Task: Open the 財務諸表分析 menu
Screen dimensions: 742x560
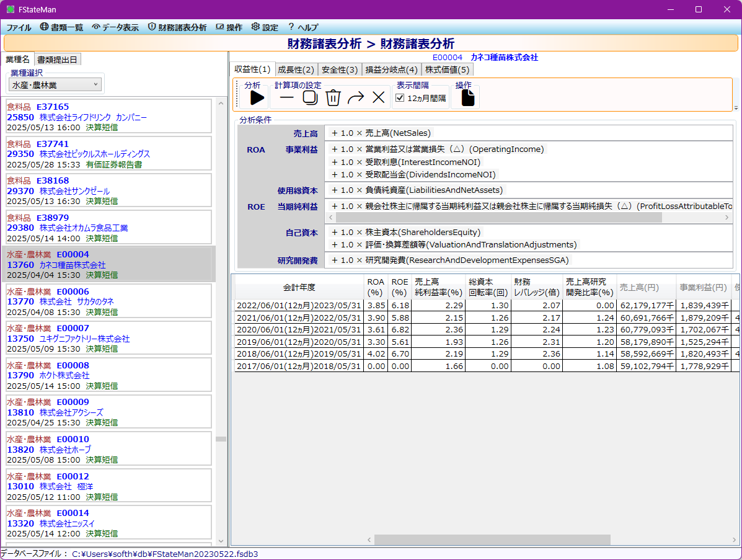Action: coord(177,27)
